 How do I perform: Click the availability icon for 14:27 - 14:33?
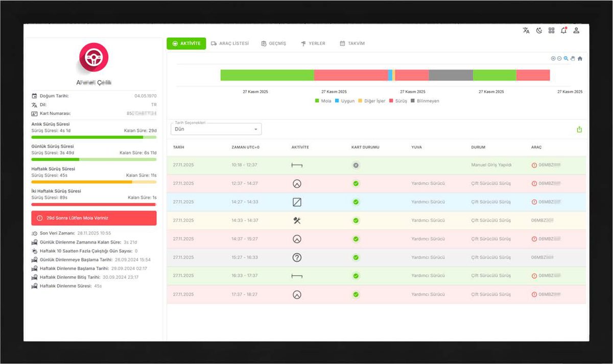point(297,202)
